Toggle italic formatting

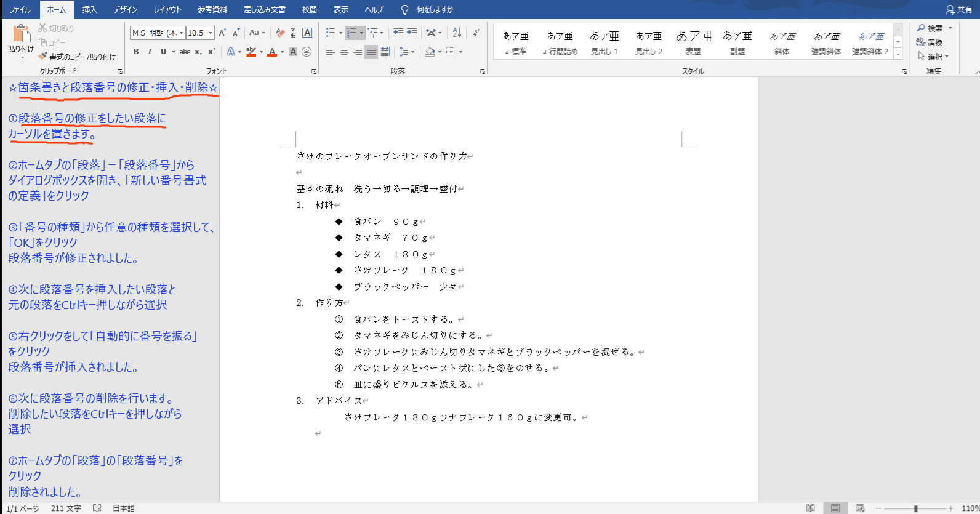(150, 52)
